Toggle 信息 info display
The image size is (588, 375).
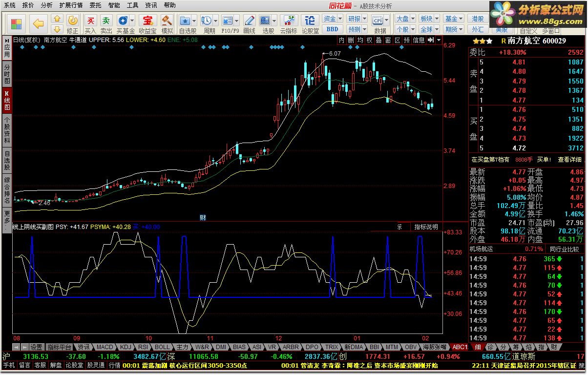[419, 40]
